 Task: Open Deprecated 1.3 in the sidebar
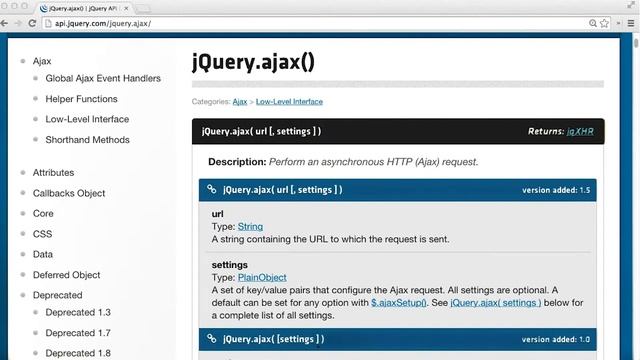tap(78, 312)
